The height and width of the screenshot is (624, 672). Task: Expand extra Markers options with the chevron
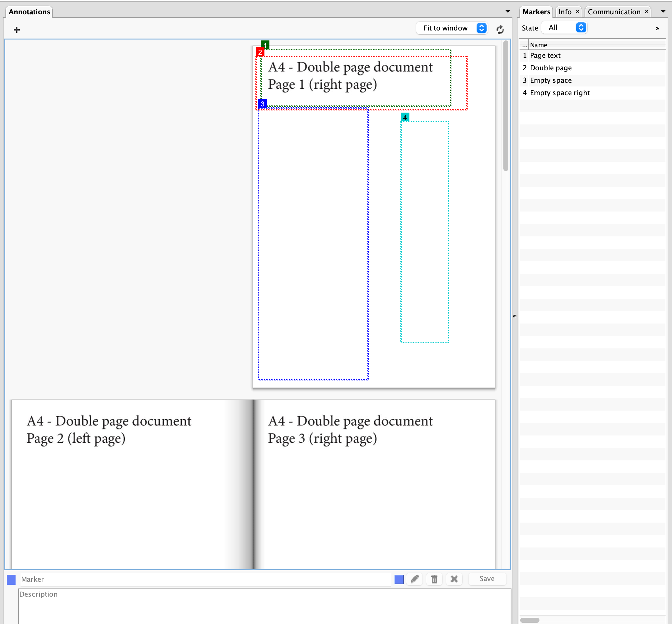click(657, 28)
